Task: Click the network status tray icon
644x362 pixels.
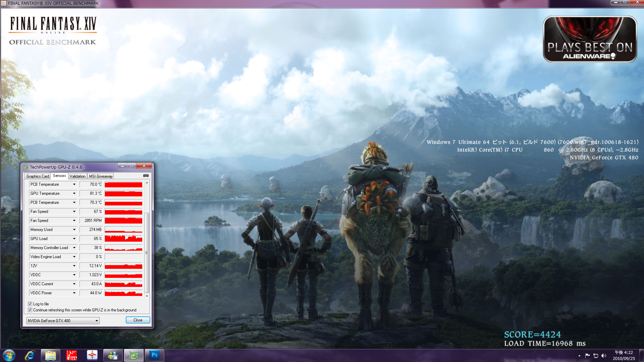Action: tap(596, 356)
